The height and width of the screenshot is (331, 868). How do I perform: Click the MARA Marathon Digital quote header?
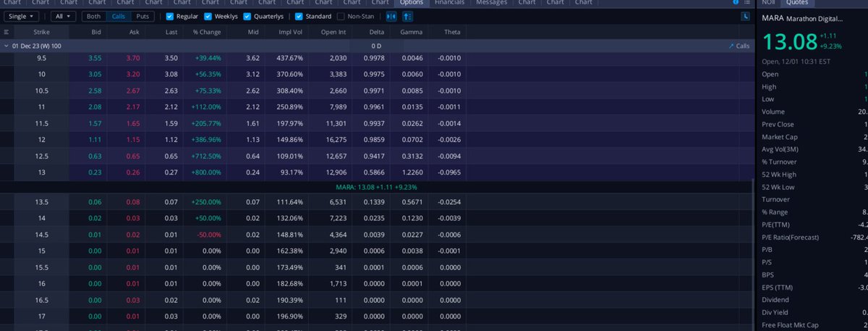pos(802,18)
